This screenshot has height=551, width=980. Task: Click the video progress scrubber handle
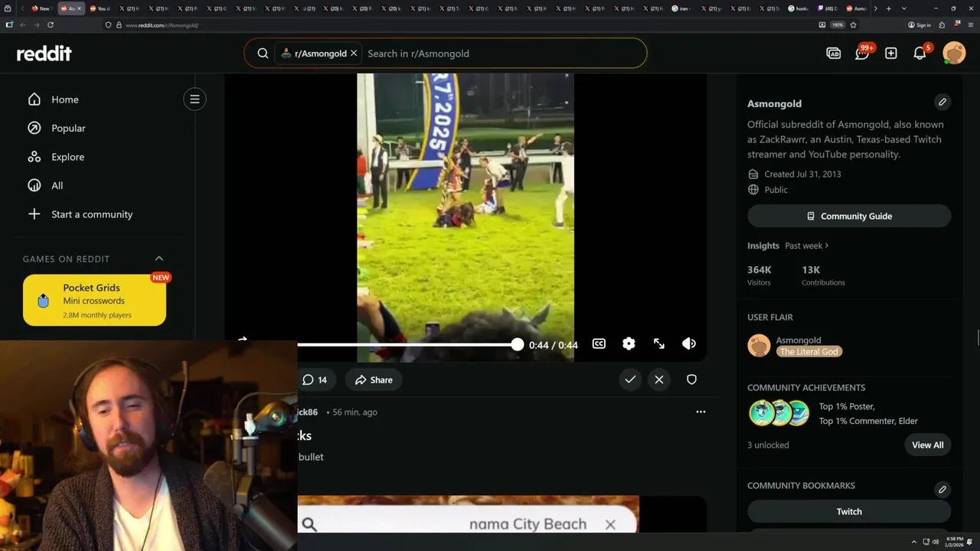518,344
